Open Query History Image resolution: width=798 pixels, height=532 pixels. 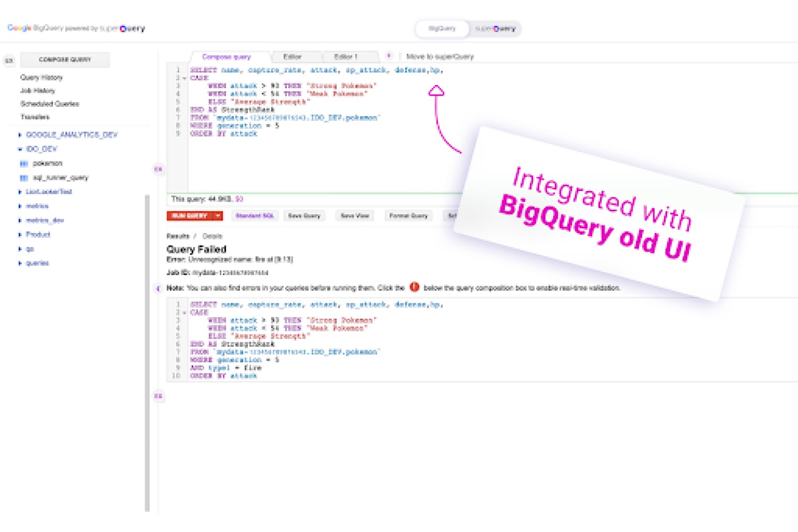click(41, 78)
